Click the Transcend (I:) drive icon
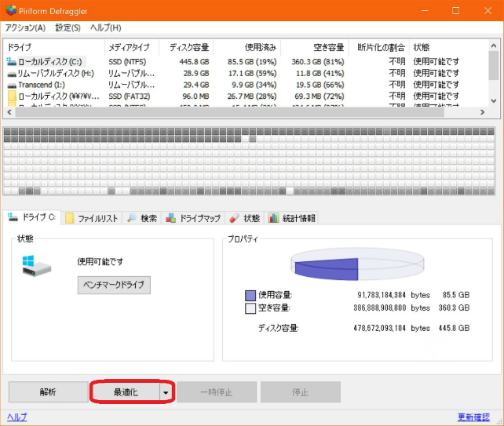Viewport: 504px width, 426px height. pos(12,86)
